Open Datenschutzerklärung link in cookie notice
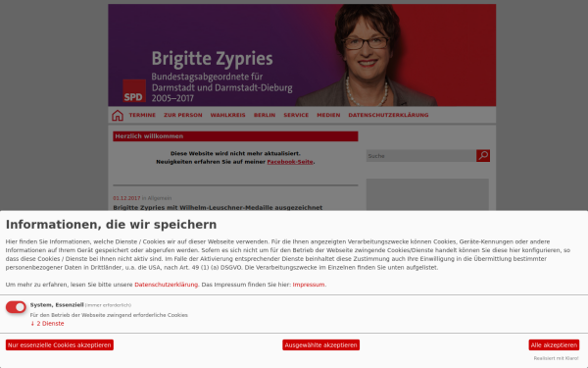Viewport: 588px width, 368px height. pyautogui.click(x=167, y=285)
